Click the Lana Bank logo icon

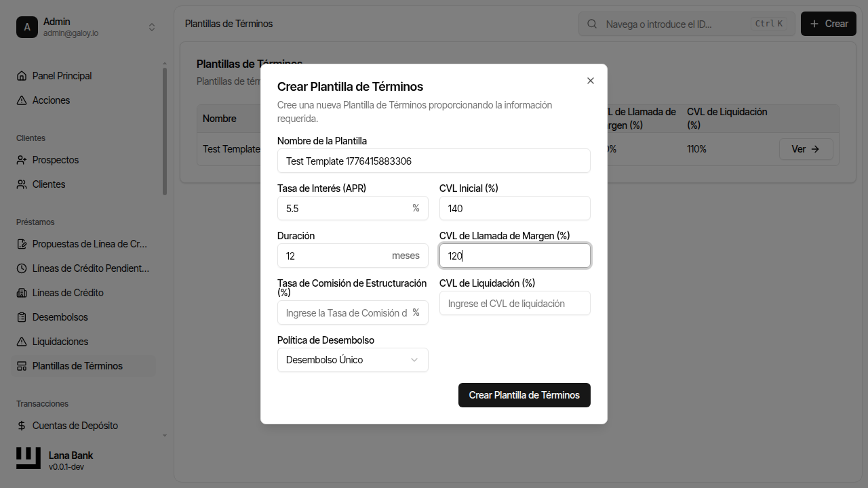pyautogui.click(x=28, y=459)
